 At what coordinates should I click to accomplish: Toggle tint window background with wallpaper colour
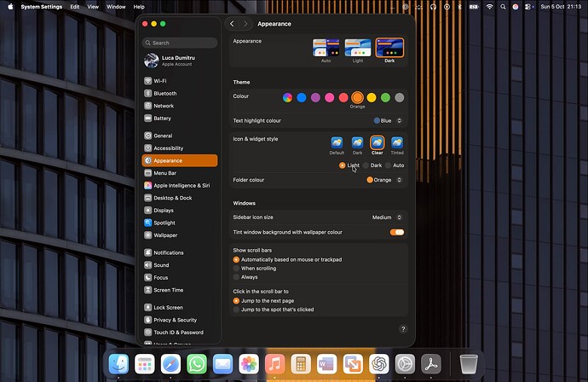click(x=397, y=232)
